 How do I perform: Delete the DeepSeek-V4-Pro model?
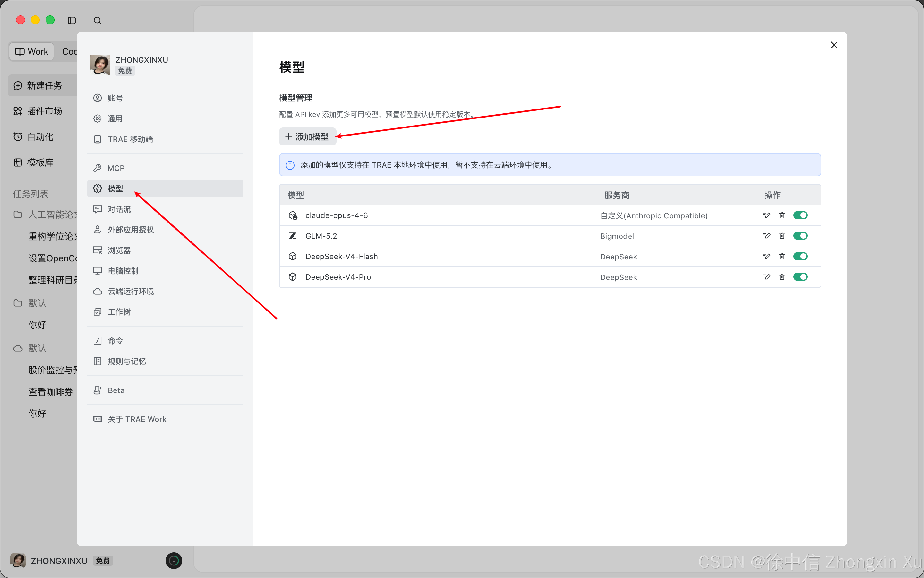[782, 277]
